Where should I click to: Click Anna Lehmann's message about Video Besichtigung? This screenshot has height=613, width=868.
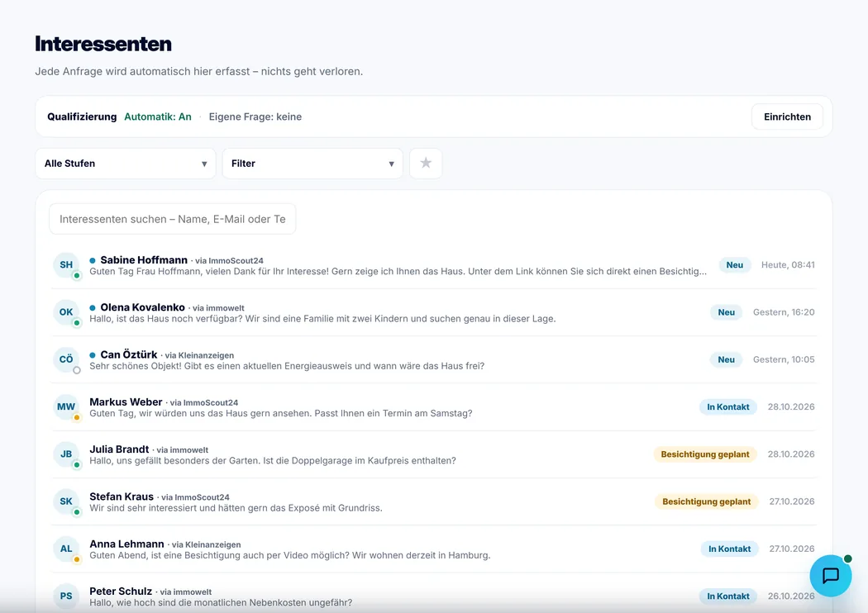click(290, 555)
